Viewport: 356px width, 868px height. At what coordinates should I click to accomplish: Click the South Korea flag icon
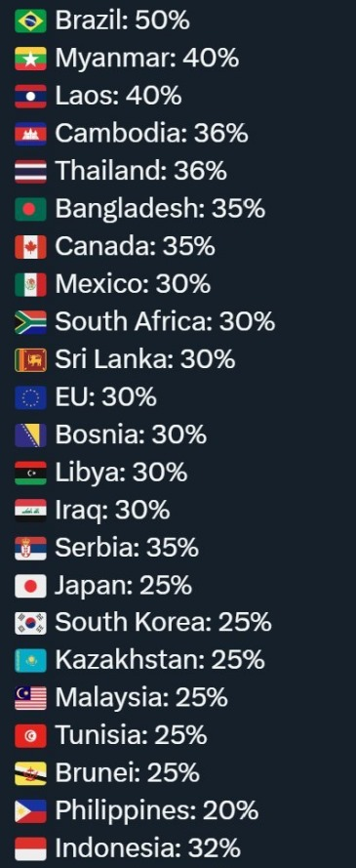(x=30, y=623)
